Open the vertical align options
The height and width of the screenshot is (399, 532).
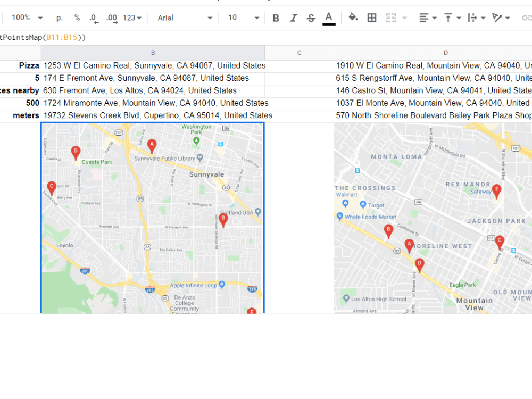coord(451,18)
